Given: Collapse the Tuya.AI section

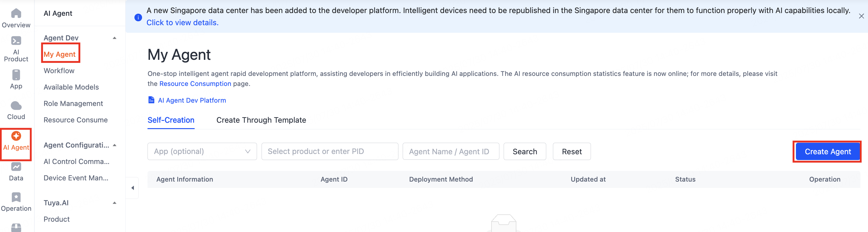Looking at the screenshot, I should pyautogui.click(x=115, y=203).
